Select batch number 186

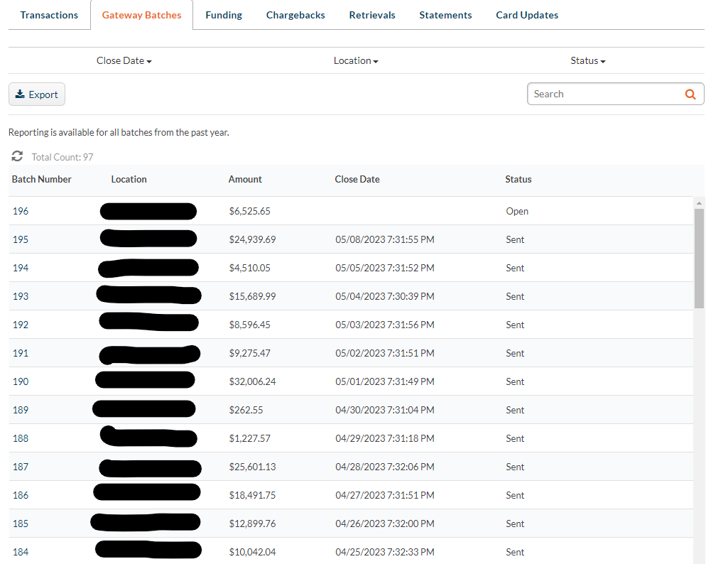pyautogui.click(x=21, y=495)
